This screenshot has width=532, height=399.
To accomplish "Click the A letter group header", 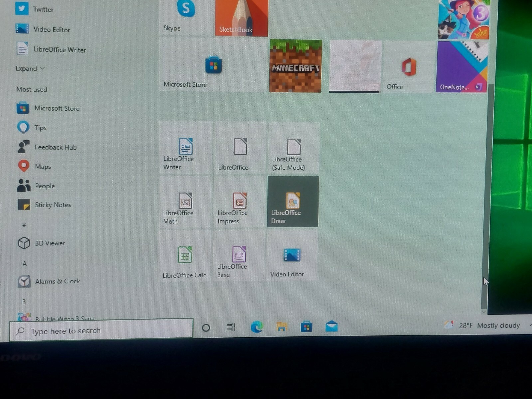I will [x=24, y=264].
